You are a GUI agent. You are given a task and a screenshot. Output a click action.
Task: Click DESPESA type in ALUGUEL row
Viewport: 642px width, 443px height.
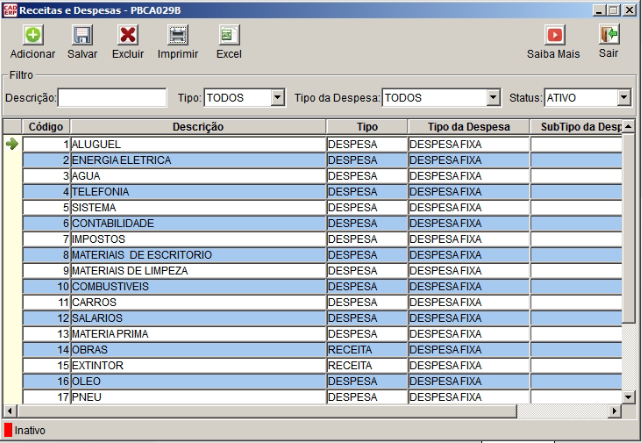(367, 144)
